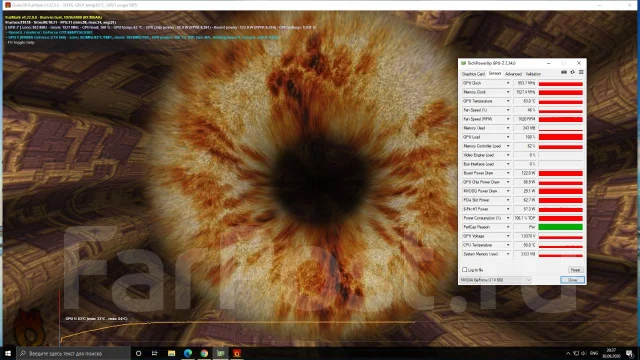Screen dimensions: 640x360
Task: Open the Video Engine Load dropdown
Action: [x=508, y=155]
